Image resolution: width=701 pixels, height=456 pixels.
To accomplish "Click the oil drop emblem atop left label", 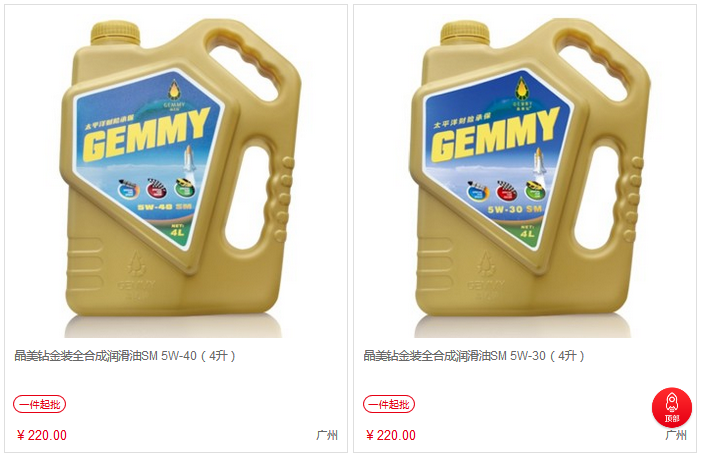I will tap(174, 89).
